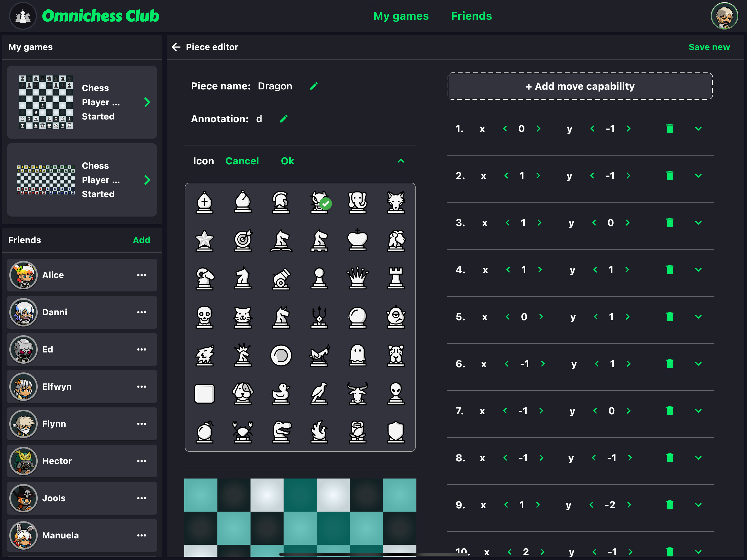Delete move capability 1

coord(670,129)
